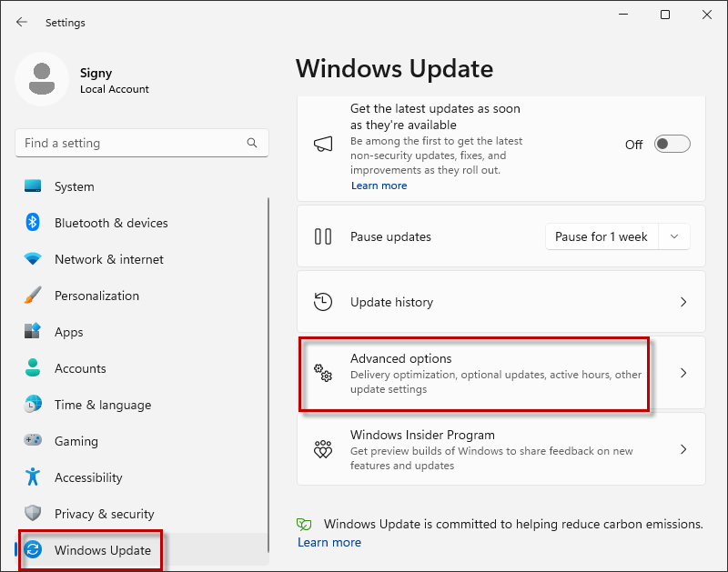Click the Network Wi-Fi icon
The width and height of the screenshot is (728, 572).
click(33, 258)
